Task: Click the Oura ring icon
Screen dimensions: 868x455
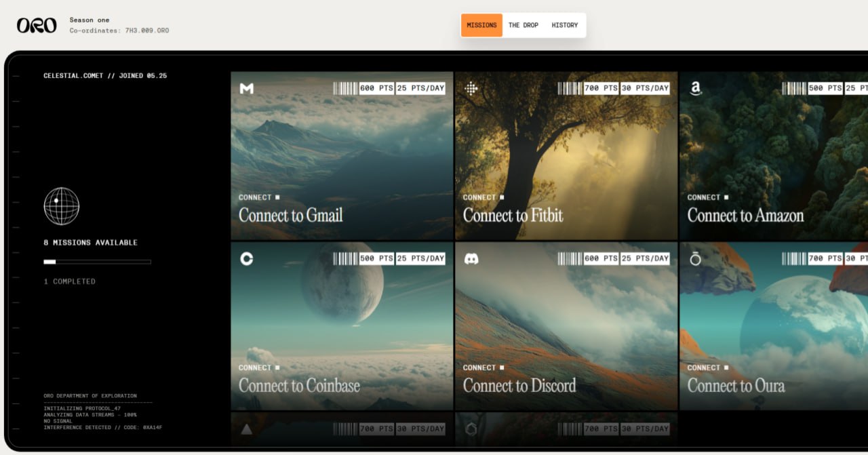Action: [695, 259]
